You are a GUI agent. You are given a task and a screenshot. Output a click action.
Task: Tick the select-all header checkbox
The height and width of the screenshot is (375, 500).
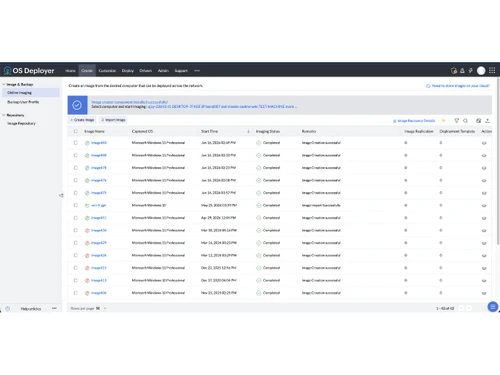[76, 131]
